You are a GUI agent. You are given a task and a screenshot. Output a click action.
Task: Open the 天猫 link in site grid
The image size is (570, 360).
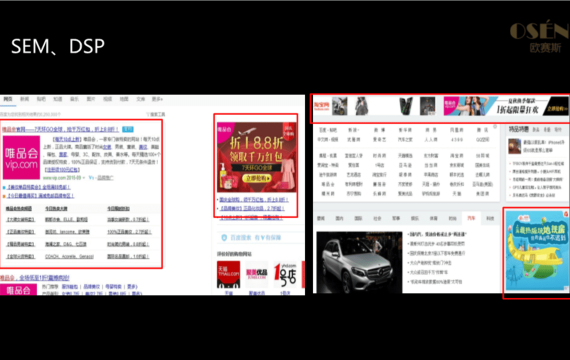[457, 194]
